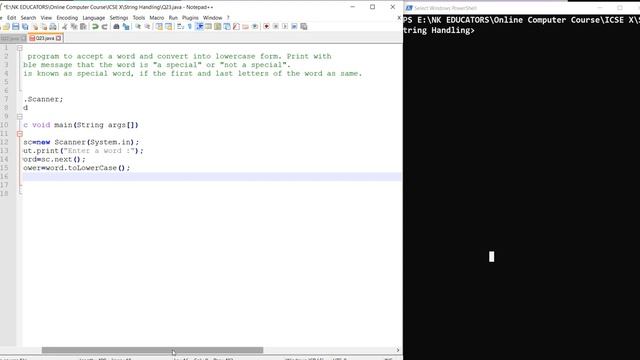Toggle synchronized horizontal scrolling

click(x=168, y=27)
